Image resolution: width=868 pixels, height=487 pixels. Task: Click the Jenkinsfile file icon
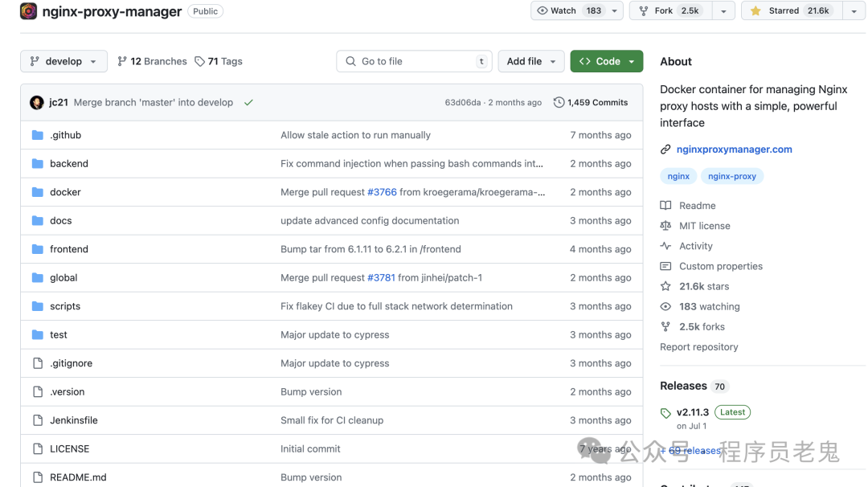(38, 420)
